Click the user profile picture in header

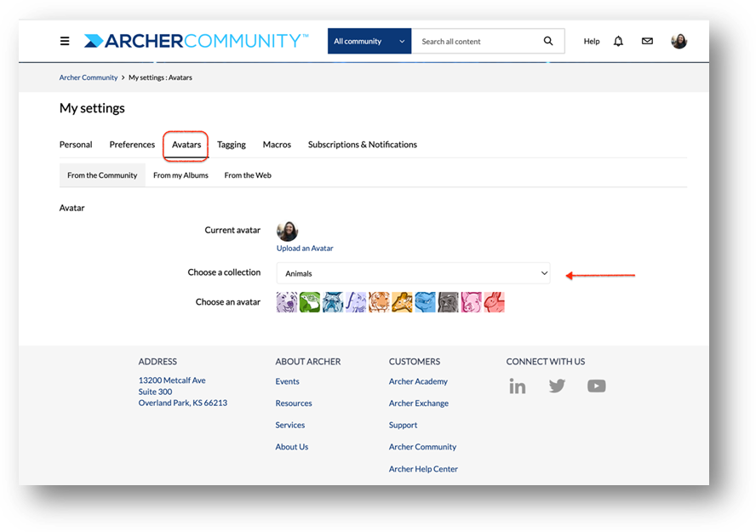click(679, 41)
